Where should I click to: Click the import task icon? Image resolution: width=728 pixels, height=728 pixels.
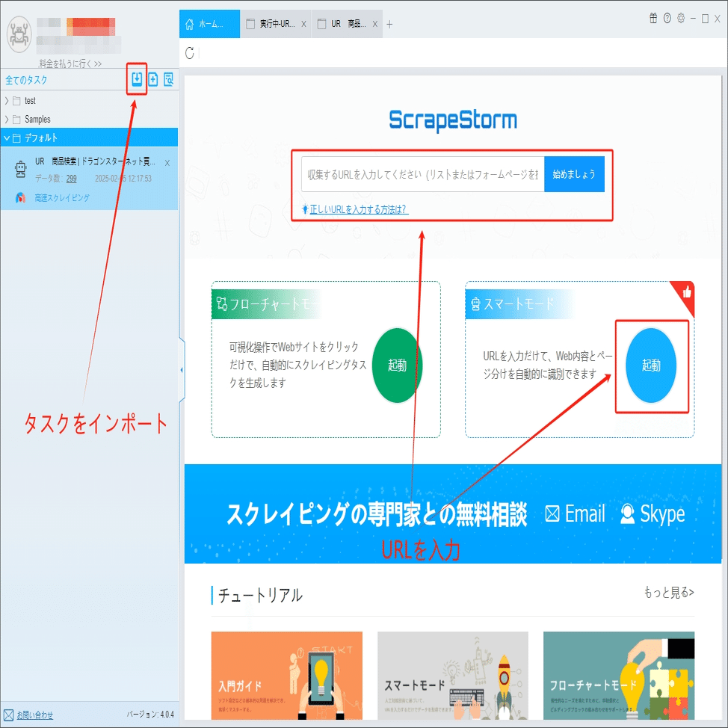pyautogui.click(x=137, y=79)
